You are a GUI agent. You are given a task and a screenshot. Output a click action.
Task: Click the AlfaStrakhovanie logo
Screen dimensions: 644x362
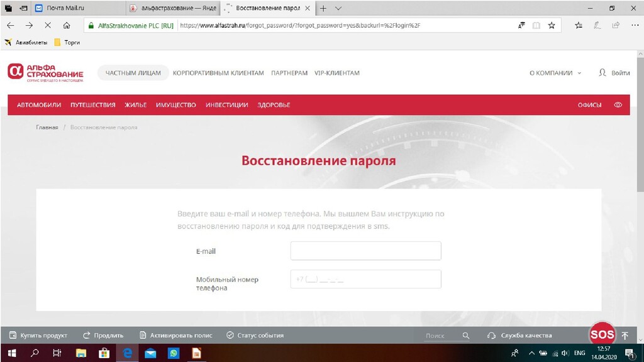tap(45, 73)
